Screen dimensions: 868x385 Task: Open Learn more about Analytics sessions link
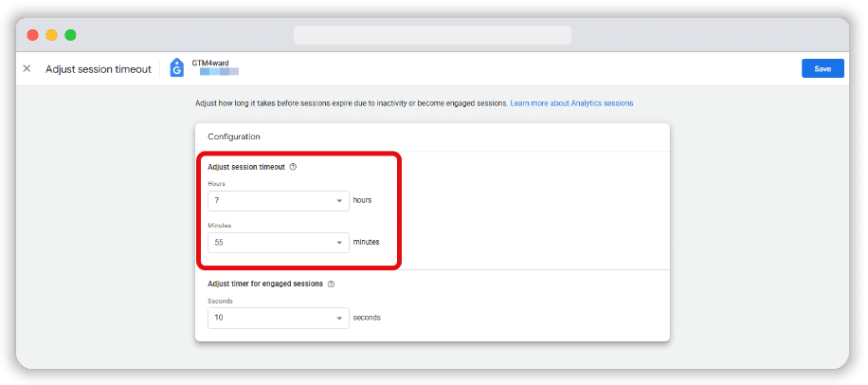click(x=571, y=103)
